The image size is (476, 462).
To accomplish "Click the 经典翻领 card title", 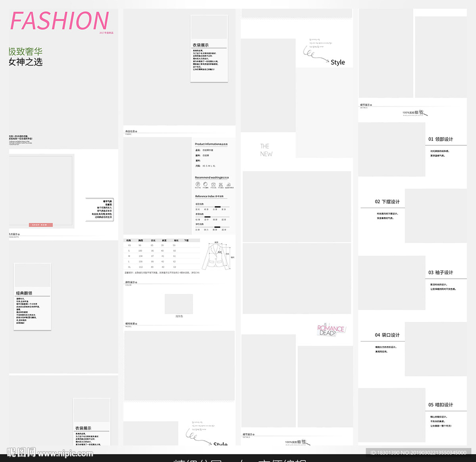I will [x=26, y=294].
